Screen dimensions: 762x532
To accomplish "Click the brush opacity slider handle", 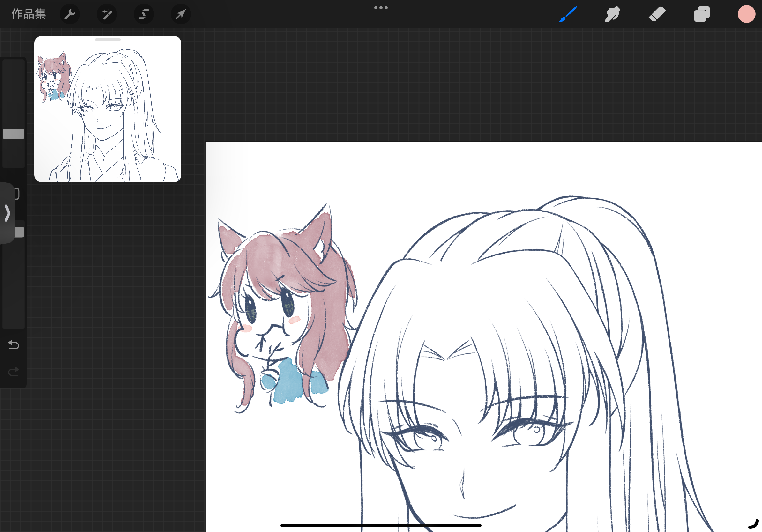I will (19, 232).
